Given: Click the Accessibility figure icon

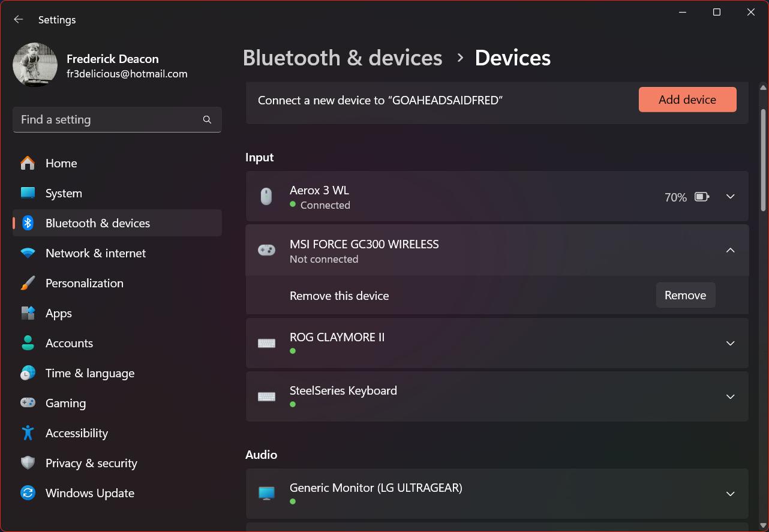Looking at the screenshot, I should (28, 433).
